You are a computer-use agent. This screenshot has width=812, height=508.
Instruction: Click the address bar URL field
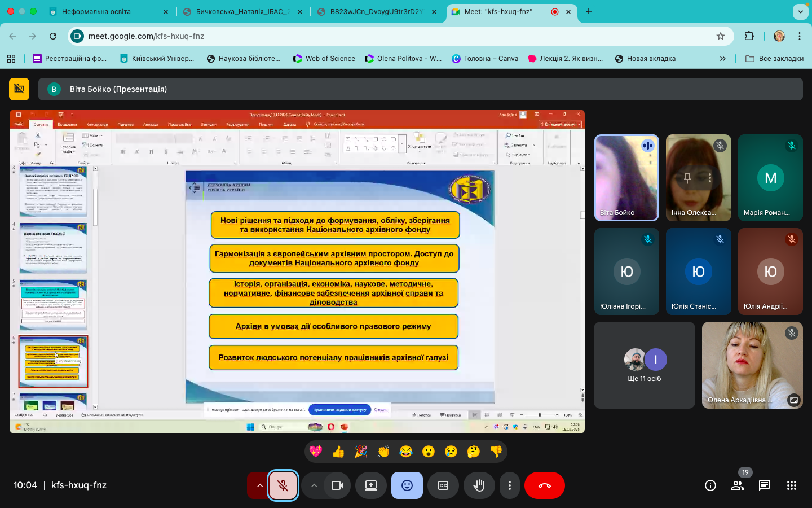[x=395, y=36]
